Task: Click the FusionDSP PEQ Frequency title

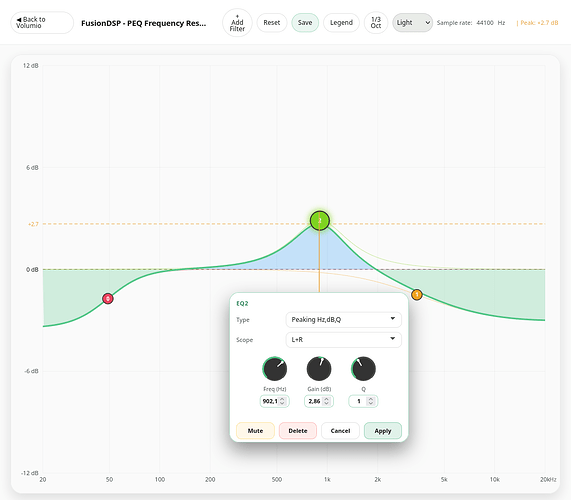Action: tap(143, 23)
